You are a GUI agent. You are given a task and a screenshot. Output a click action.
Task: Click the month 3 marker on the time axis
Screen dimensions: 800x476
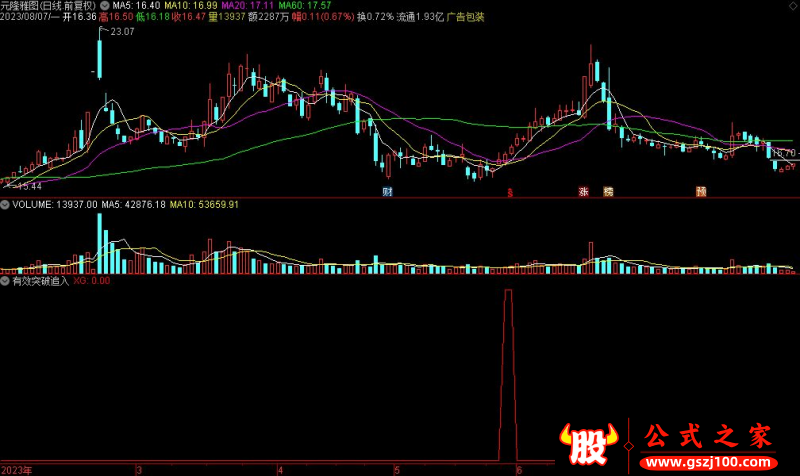[x=139, y=470]
